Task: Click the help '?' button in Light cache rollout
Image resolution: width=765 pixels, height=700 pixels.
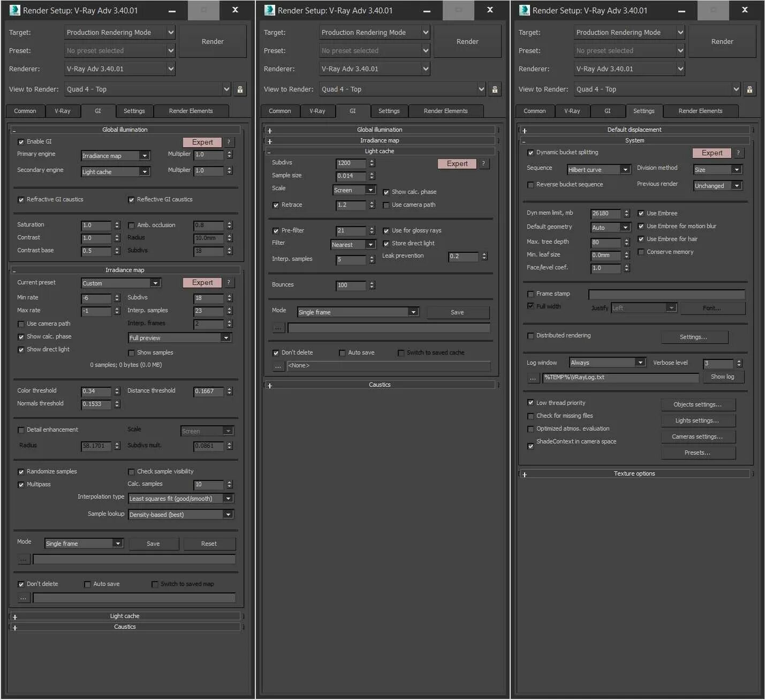Action: [483, 163]
